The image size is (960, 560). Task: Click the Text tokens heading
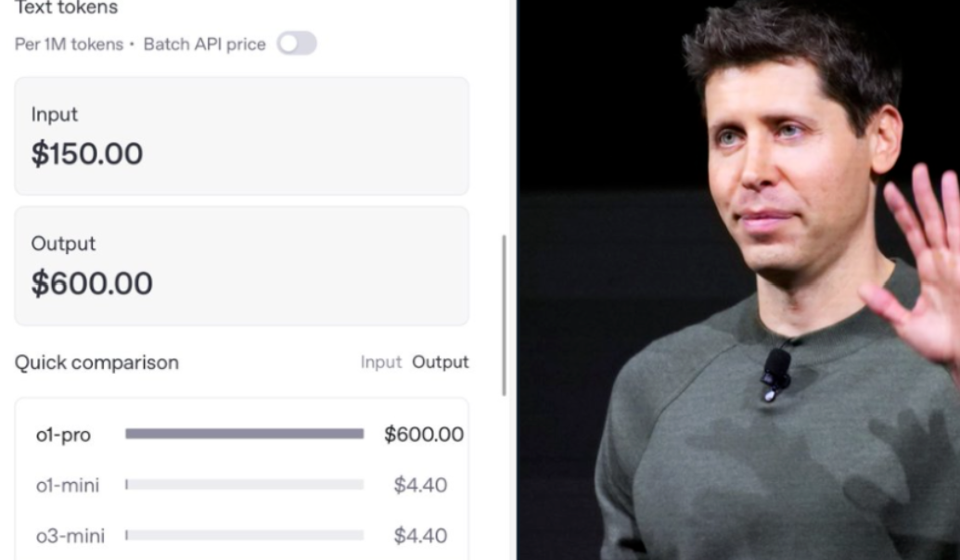[67, 7]
